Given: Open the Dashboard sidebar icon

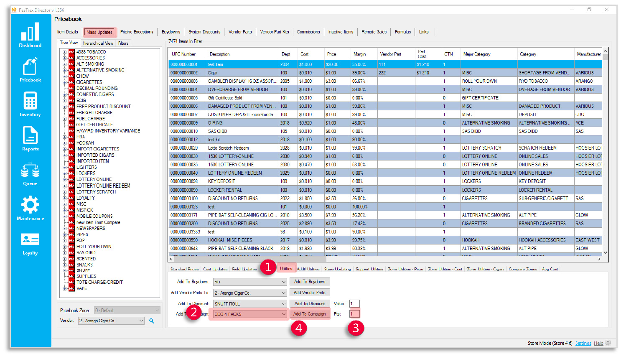Looking at the screenshot, I should click(30, 35).
